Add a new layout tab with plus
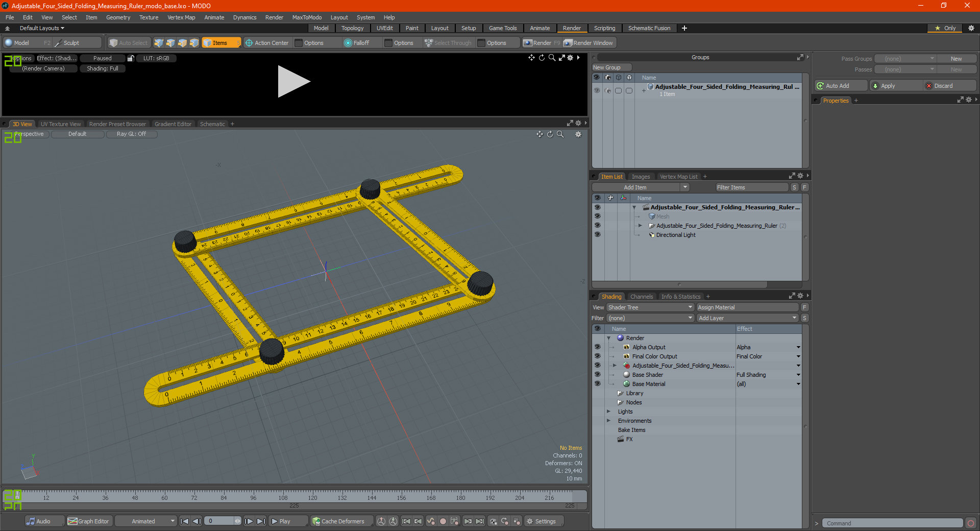980x531 pixels. [x=684, y=28]
